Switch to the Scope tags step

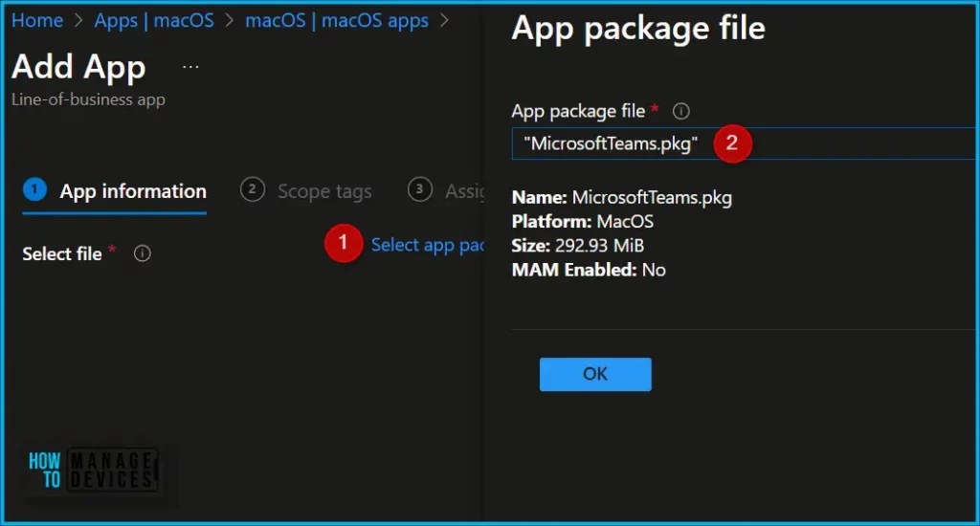[x=306, y=191]
